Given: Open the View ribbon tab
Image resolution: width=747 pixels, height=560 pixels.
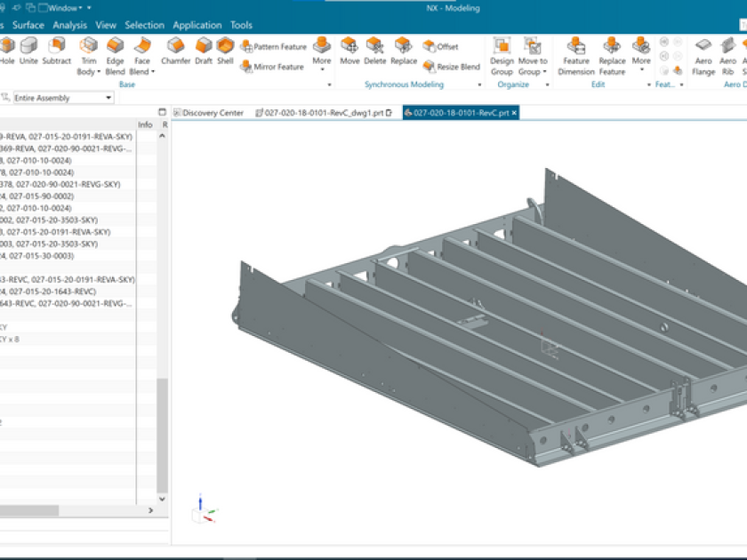Looking at the screenshot, I should (106, 25).
